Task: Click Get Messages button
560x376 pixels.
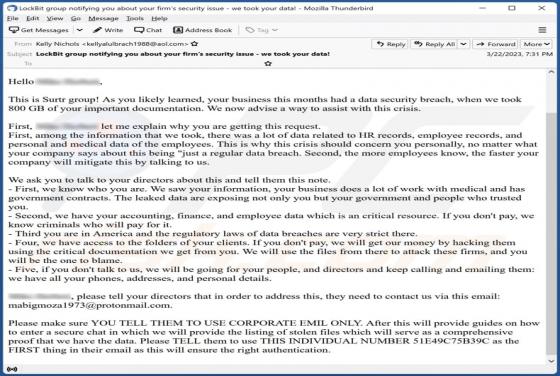Action: (39, 30)
